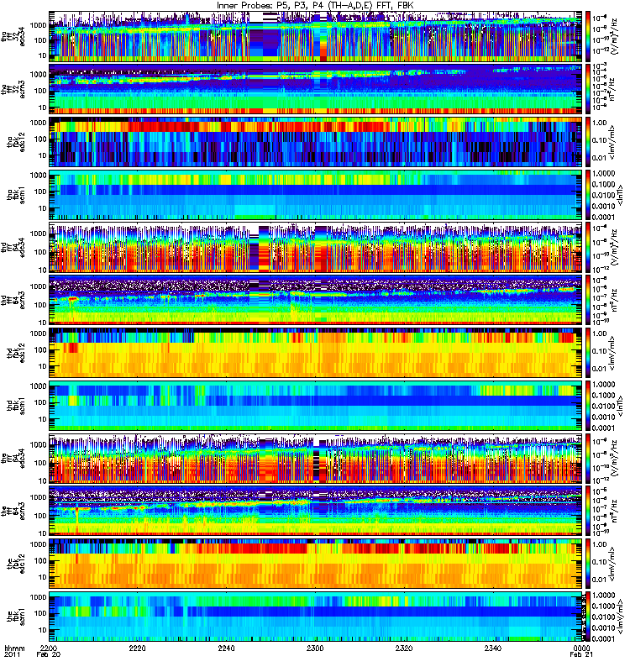Click the color bar beside the fff scm3 panel
The image size is (630, 672).
587,511
